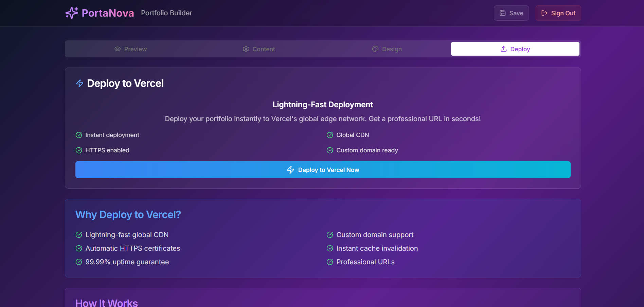Click the Deploy to Vercel heading
644x307 pixels.
pyautogui.click(x=125, y=83)
